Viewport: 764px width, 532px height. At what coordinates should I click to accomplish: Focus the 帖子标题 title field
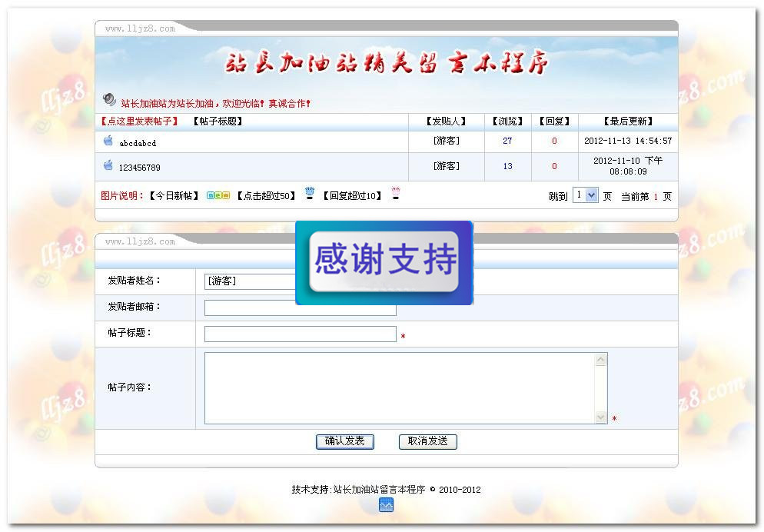[x=300, y=334]
